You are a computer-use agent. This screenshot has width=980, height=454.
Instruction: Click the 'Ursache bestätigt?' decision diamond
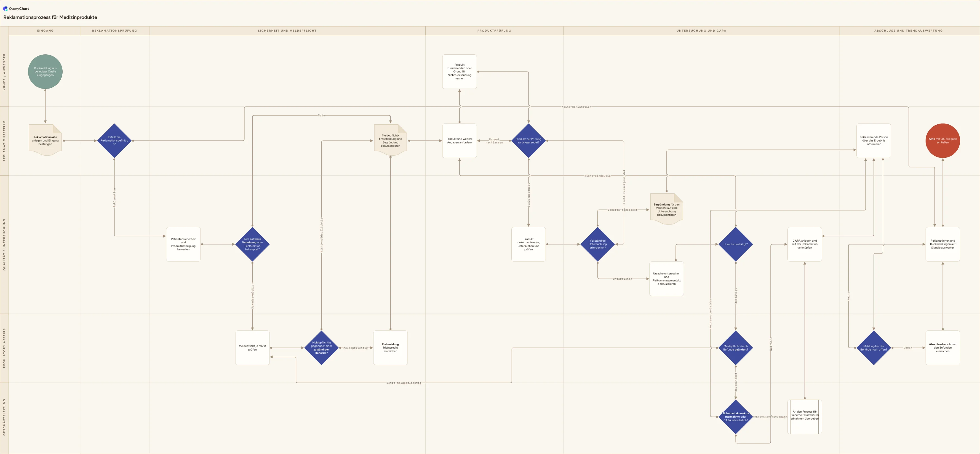pyautogui.click(x=736, y=244)
